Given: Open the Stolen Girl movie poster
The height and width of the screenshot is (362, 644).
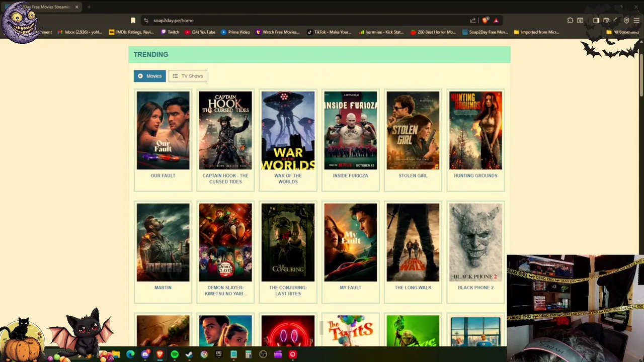Looking at the screenshot, I should click(x=413, y=131).
